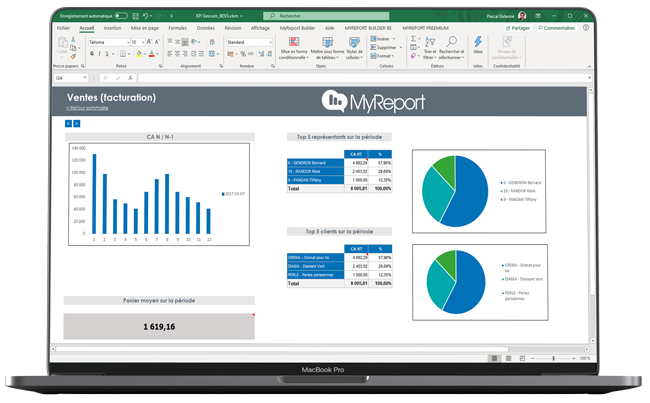This screenshot has width=650, height=403.
Task: Click the Supprimer cells button
Action: [x=386, y=47]
